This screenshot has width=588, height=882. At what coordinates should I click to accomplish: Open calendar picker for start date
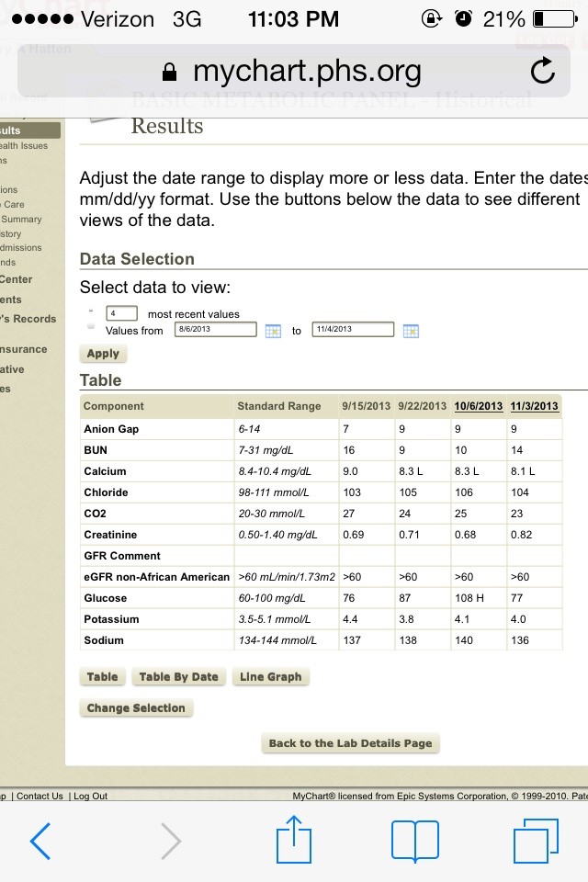pos(273,331)
